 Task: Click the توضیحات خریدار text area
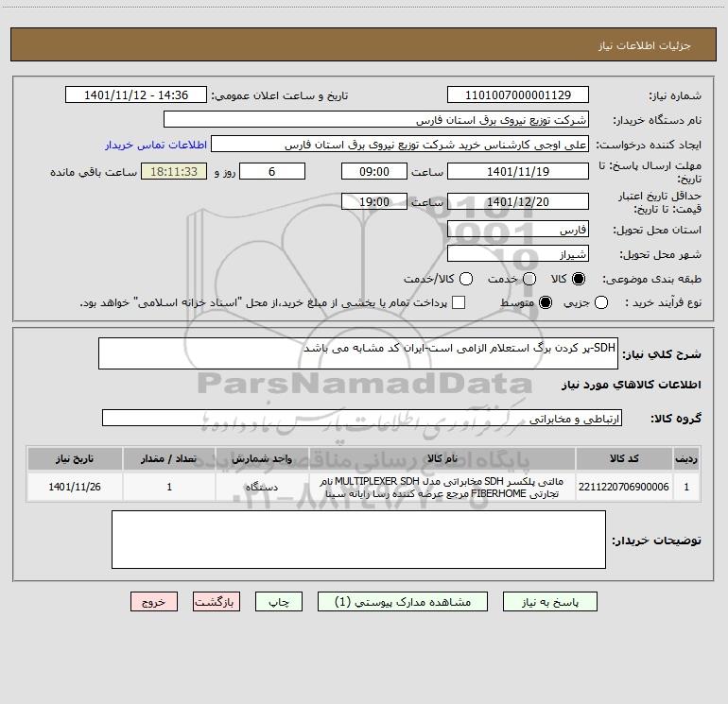pos(358,540)
